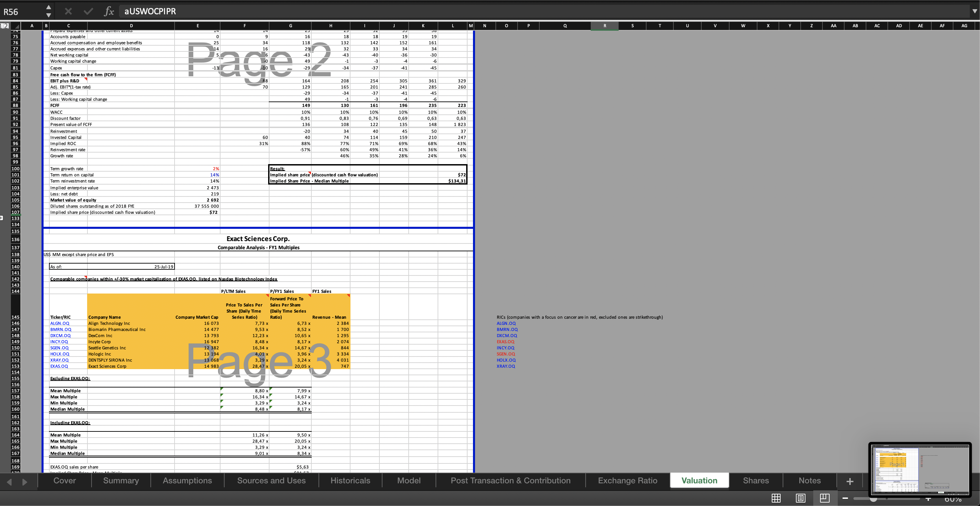Open the Notes sheet tab
Image resolution: width=980 pixels, height=506 pixels.
click(x=810, y=480)
